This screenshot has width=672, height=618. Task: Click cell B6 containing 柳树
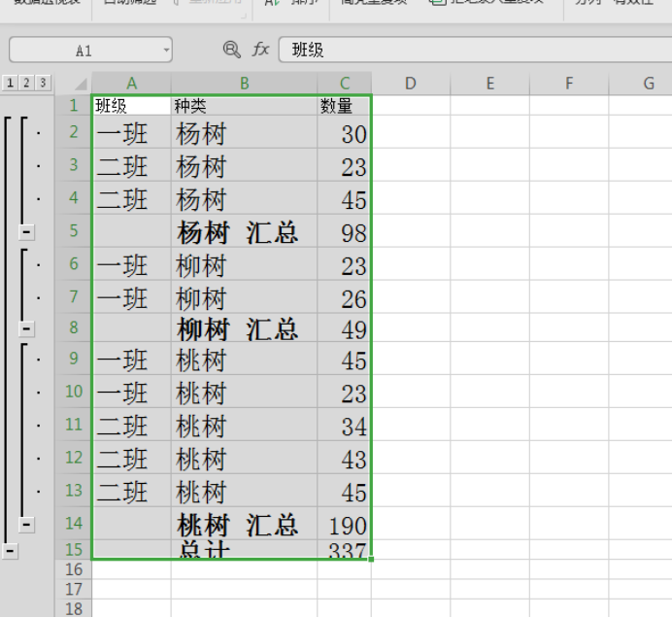(245, 263)
